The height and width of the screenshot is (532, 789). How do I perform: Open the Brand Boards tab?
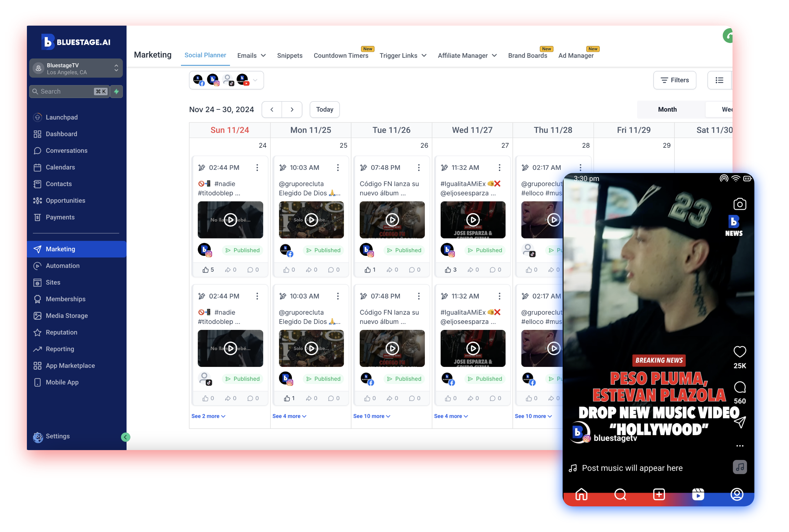click(x=527, y=56)
